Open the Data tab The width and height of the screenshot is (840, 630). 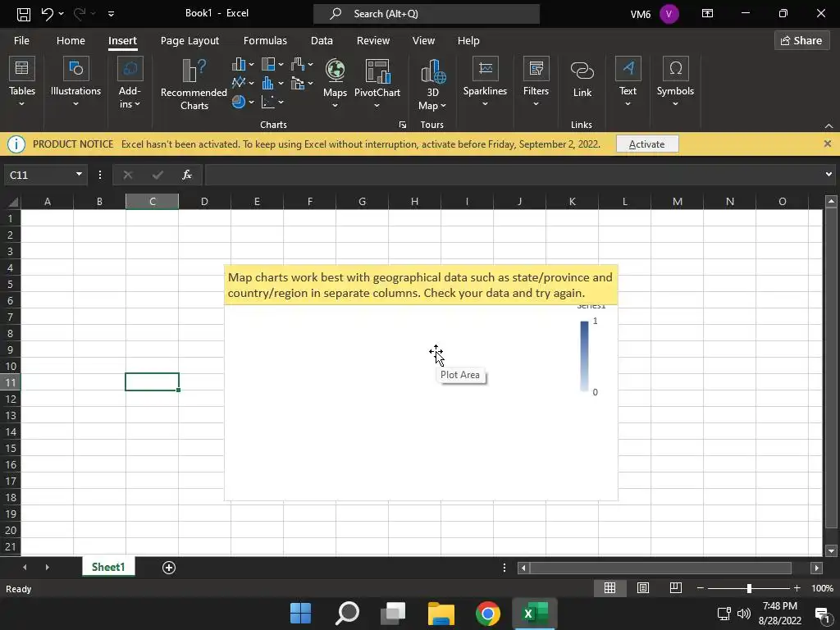tap(322, 41)
